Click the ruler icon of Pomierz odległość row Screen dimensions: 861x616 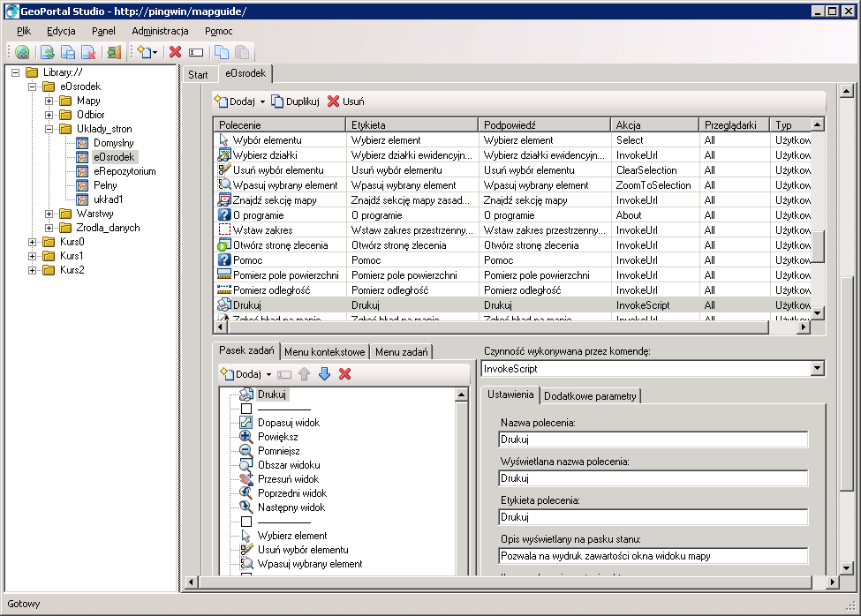(x=224, y=290)
